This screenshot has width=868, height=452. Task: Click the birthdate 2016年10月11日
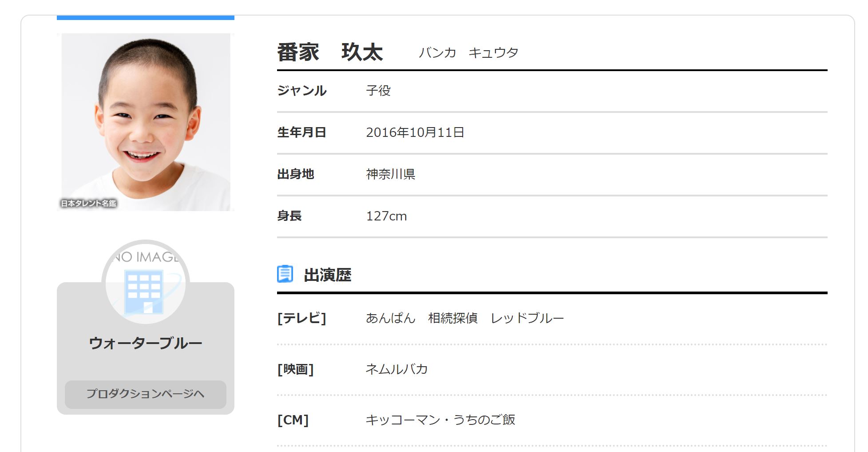tap(415, 132)
